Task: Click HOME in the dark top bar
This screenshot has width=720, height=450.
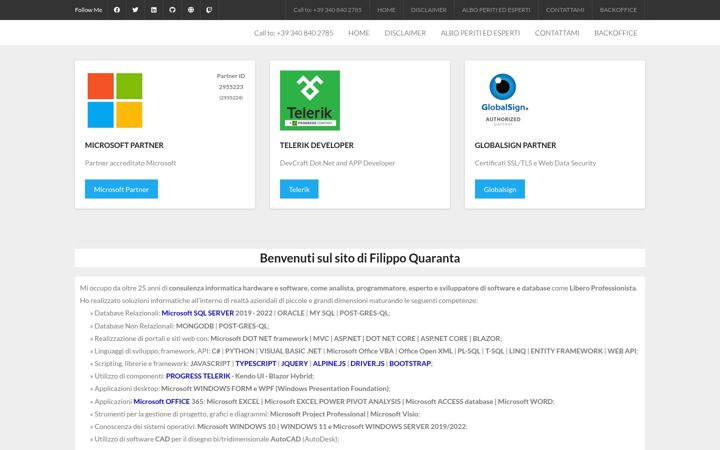Action: [x=386, y=10]
